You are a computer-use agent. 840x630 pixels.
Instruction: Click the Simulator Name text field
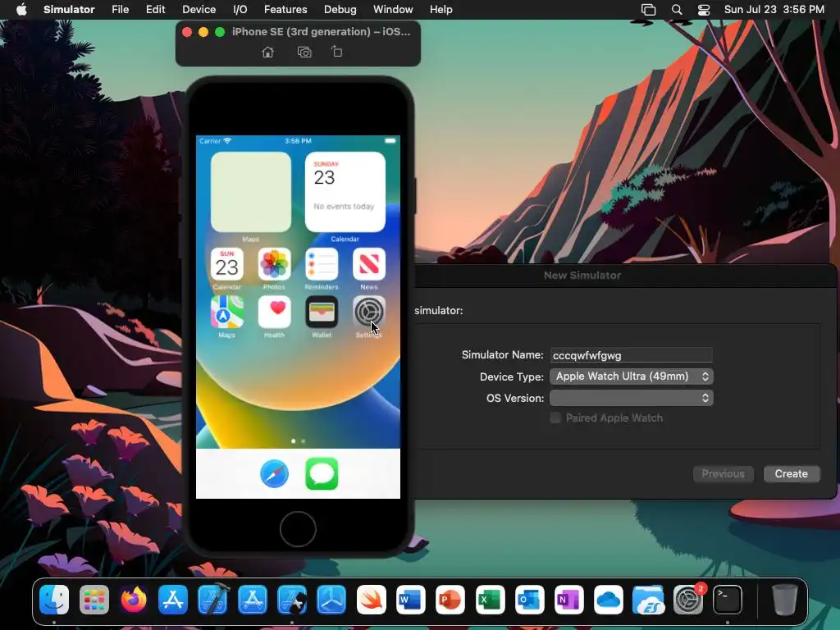(x=631, y=355)
